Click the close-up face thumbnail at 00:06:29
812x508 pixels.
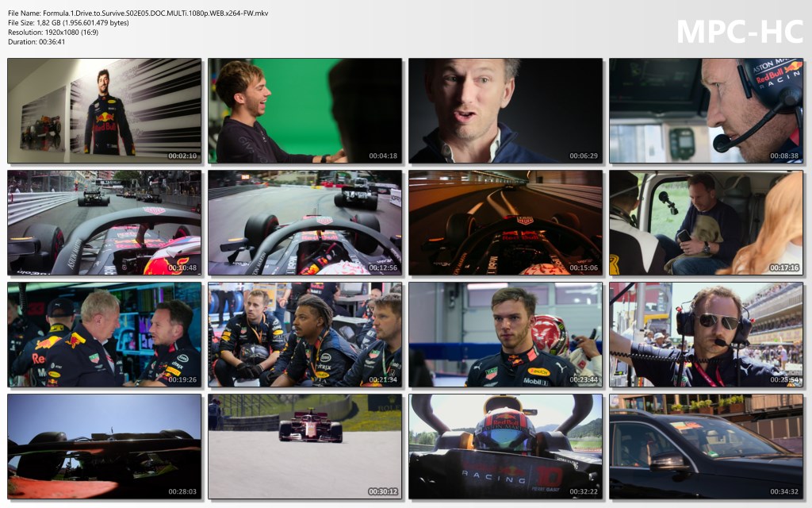point(505,110)
